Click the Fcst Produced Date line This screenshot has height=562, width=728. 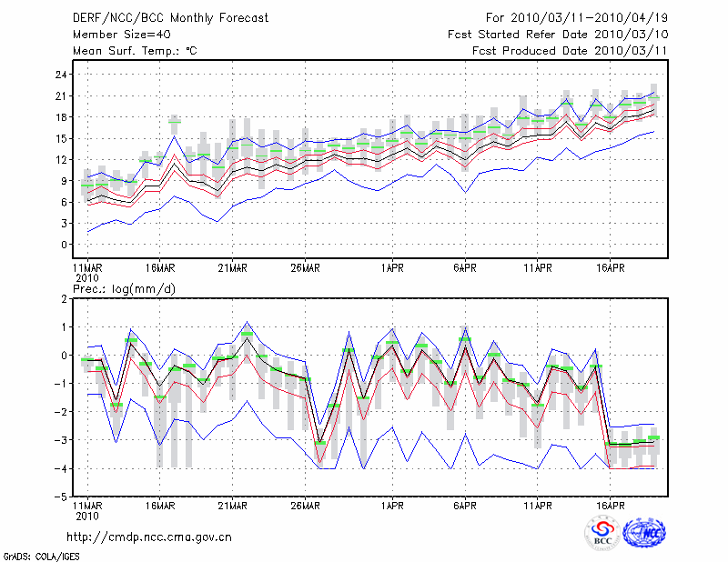click(568, 51)
